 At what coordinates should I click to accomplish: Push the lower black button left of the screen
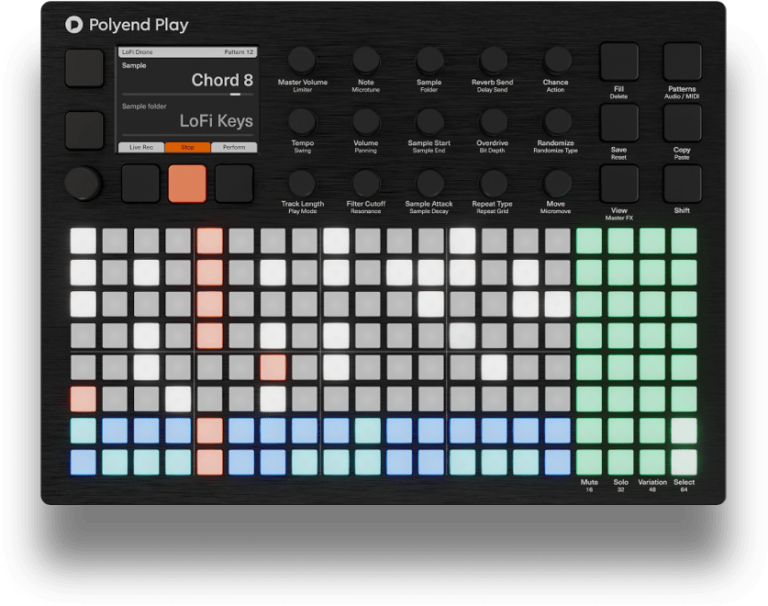pos(84,130)
